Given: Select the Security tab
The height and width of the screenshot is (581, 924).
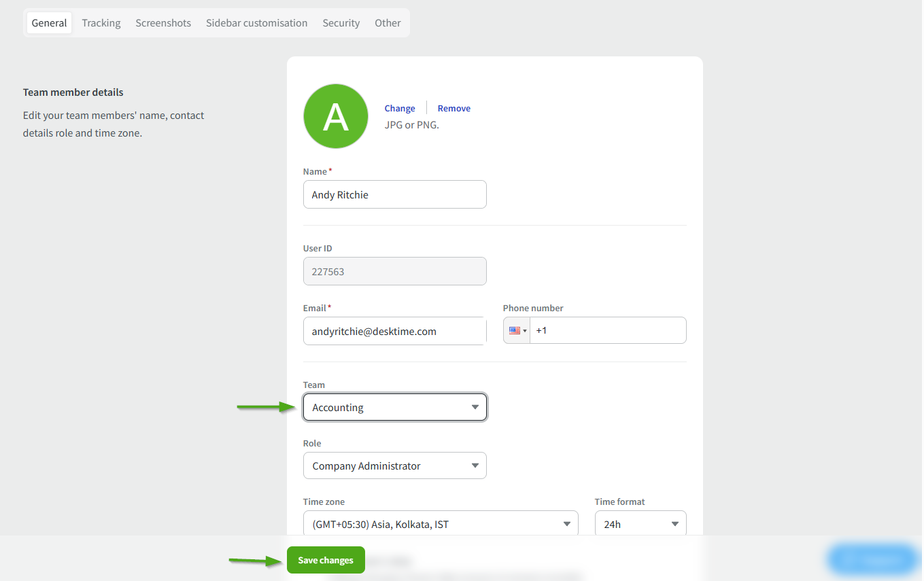Looking at the screenshot, I should point(341,23).
